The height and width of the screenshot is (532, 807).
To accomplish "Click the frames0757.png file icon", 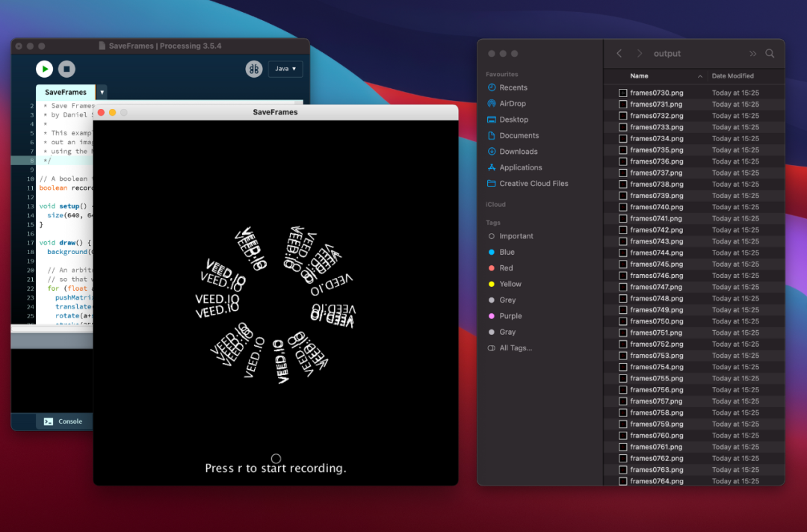I will coord(622,401).
